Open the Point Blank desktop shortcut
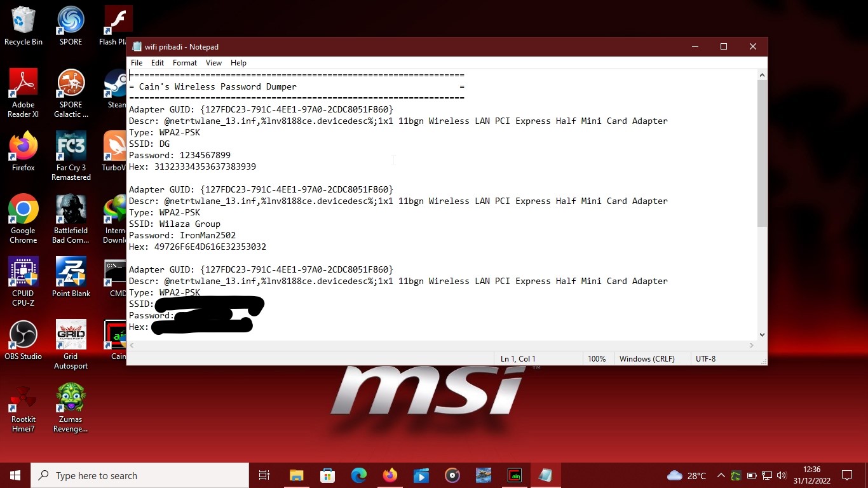The width and height of the screenshot is (868, 488). (x=71, y=278)
